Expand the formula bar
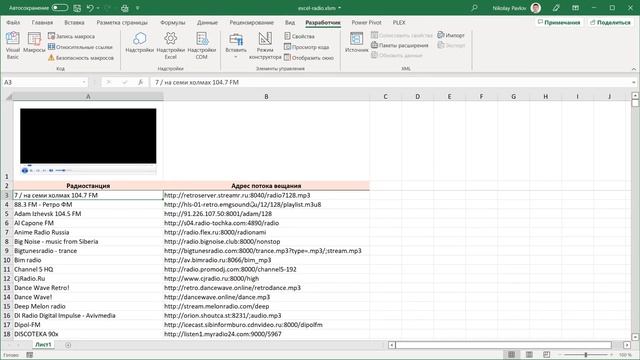Screen dimensions: 640x360 [x=634, y=82]
